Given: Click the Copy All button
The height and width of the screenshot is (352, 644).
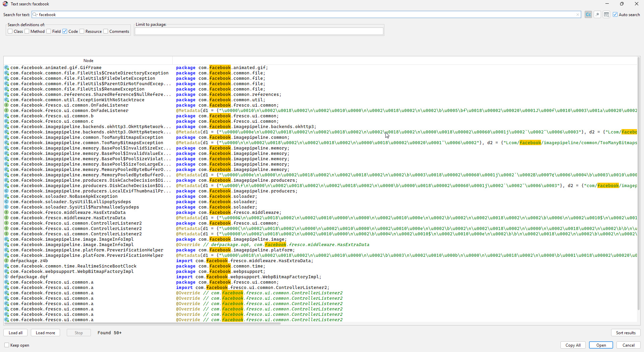Looking at the screenshot, I should [x=573, y=345].
